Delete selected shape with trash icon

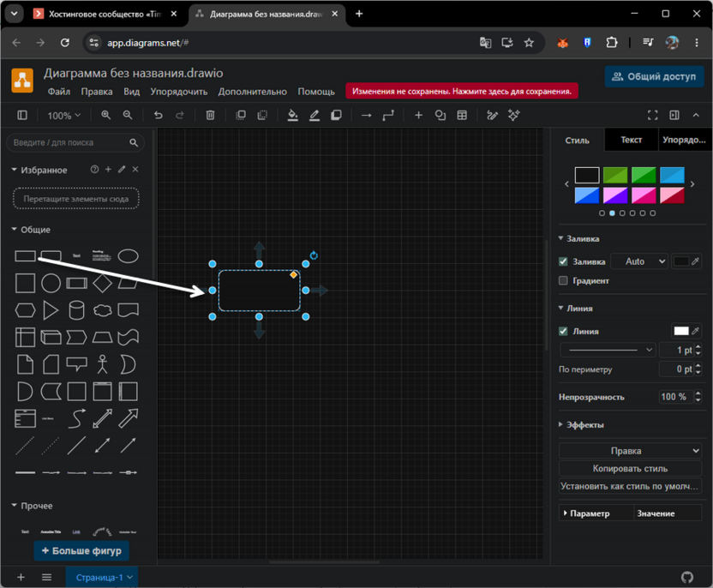pyautogui.click(x=210, y=116)
